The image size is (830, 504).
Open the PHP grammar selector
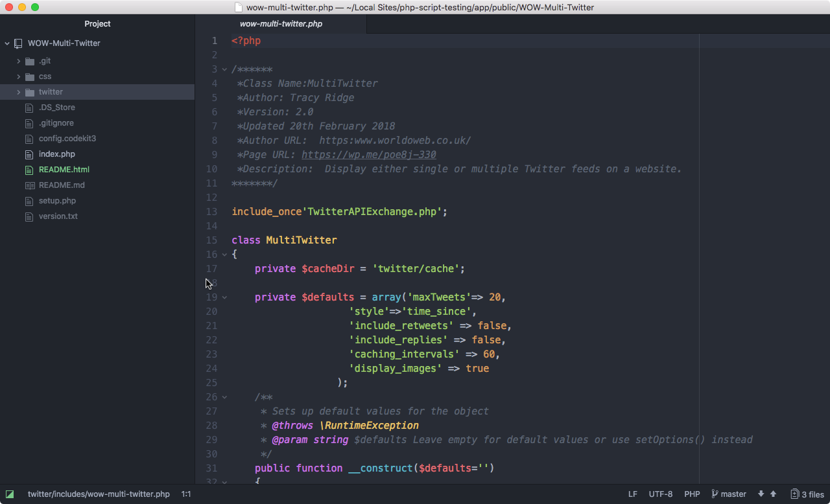point(692,494)
